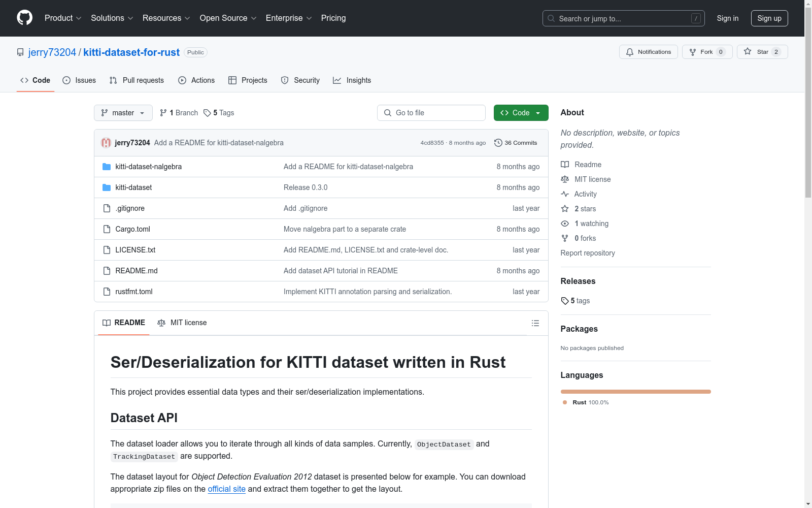Expand the Open Source menu
812x508 pixels.
tap(228, 18)
